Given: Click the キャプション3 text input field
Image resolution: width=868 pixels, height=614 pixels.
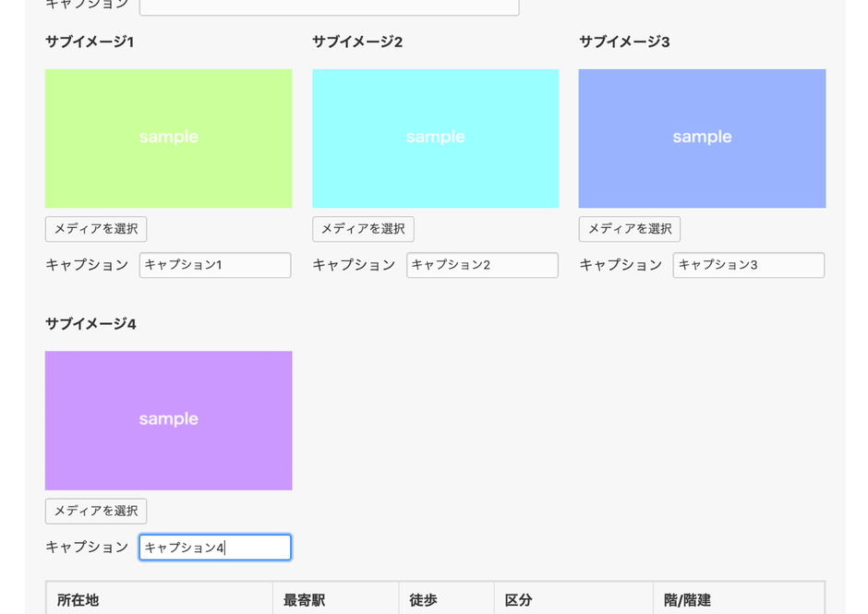Looking at the screenshot, I should [748, 265].
